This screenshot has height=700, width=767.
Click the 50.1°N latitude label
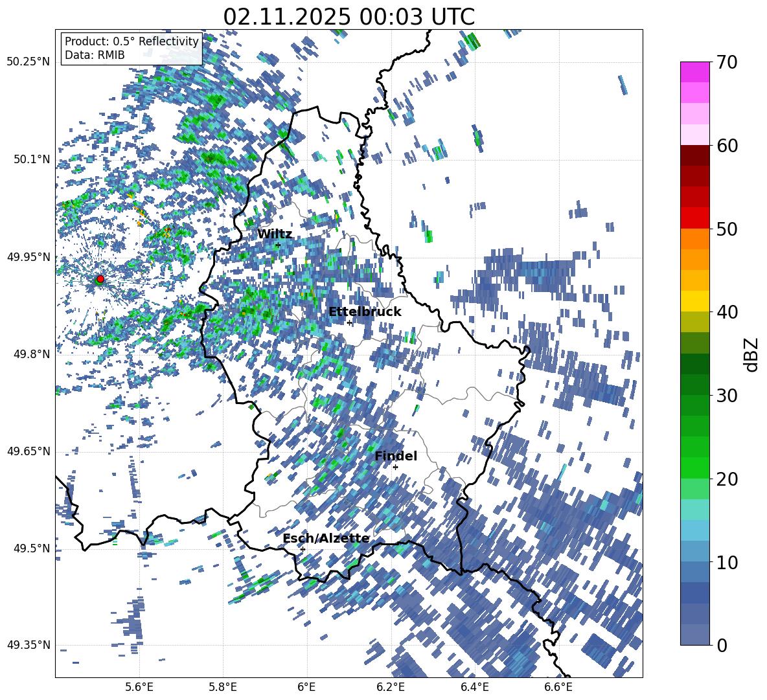tap(32, 159)
